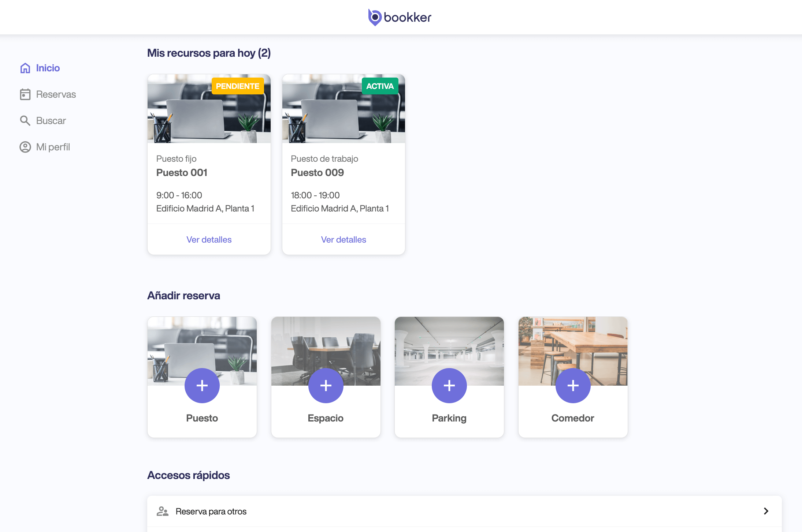The width and height of the screenshot is (802, 532).
Task: Click the people icon beside Reserva para otros
Action: pos(162,511)
